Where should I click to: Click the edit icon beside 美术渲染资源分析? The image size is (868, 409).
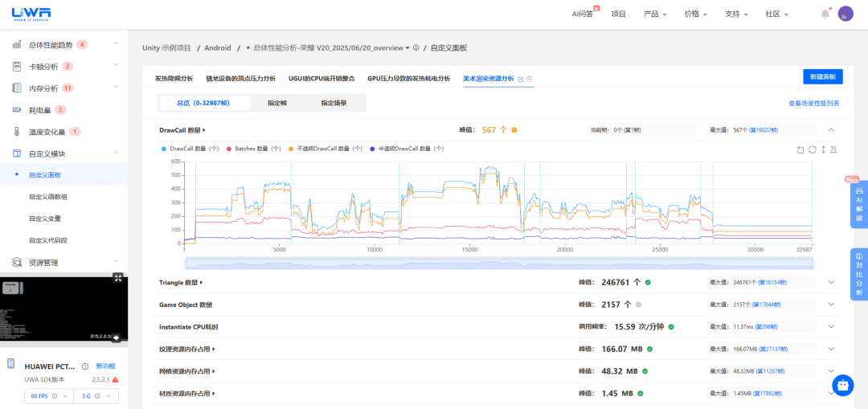point(520,79)
